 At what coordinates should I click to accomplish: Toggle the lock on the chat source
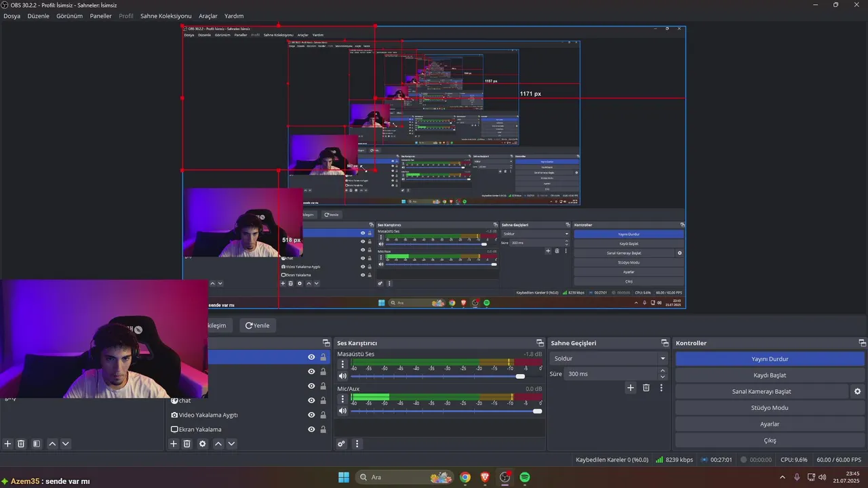coord(323,401)
